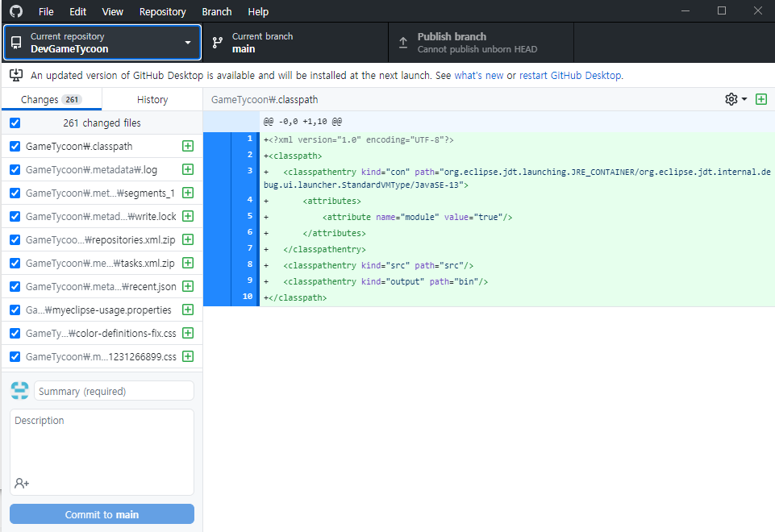Toggle the all 261 changed files checkbox
Screen dimensions: 775x532
(15, 123)
